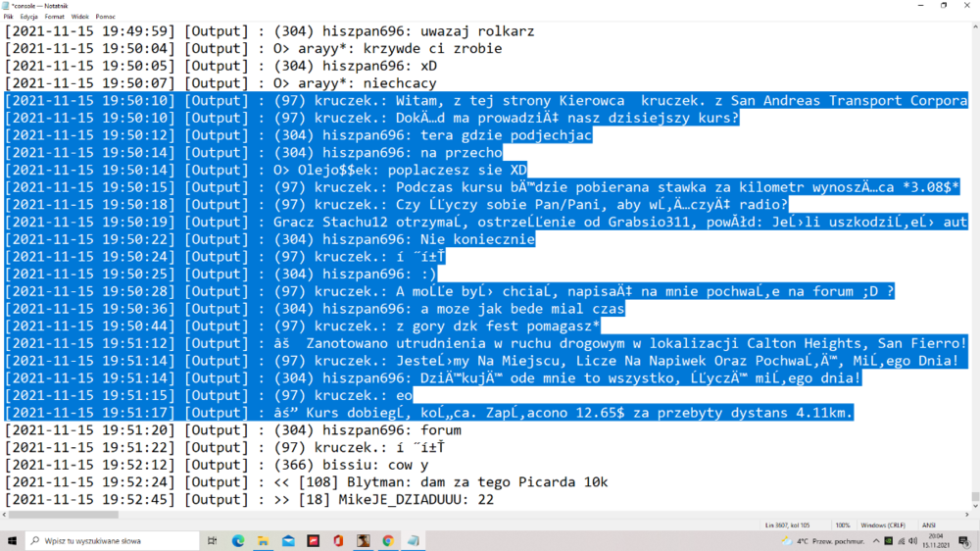The height and width of the screenshot is (551, 980).
Task: Click the volume speaker icon
Action: point(913,541)
